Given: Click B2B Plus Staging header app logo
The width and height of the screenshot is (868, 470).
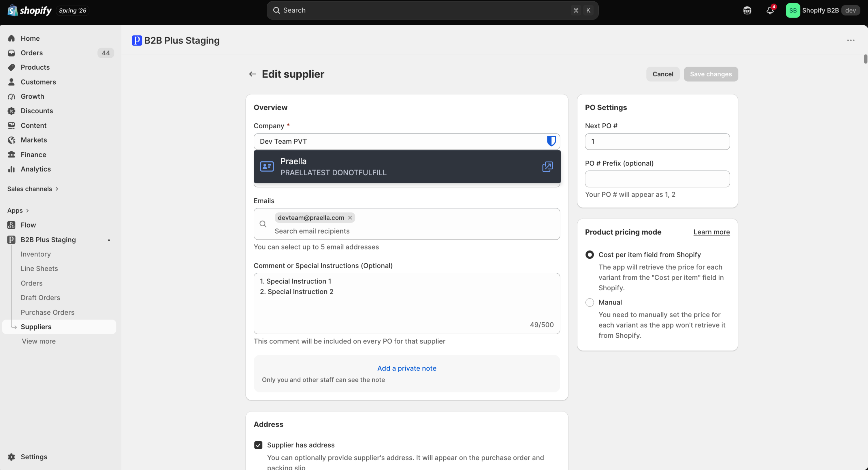Looking at the screenshot, I should coord(136,40).
